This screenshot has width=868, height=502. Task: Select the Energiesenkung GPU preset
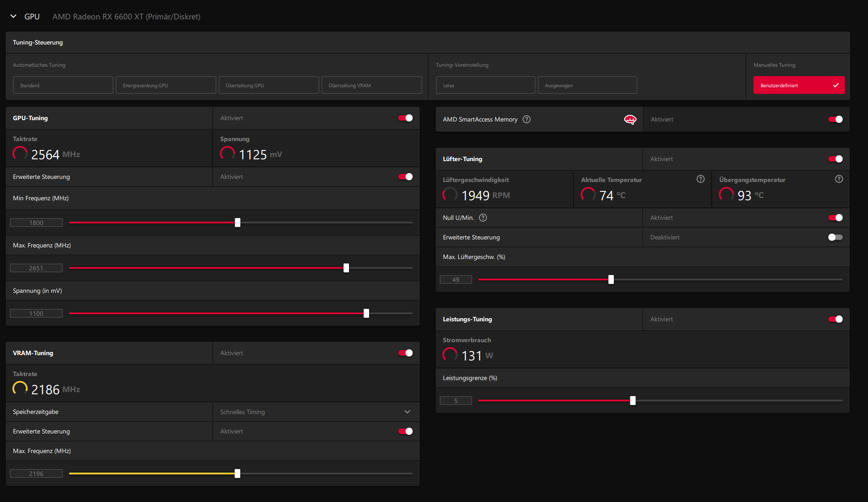point(166,85)
